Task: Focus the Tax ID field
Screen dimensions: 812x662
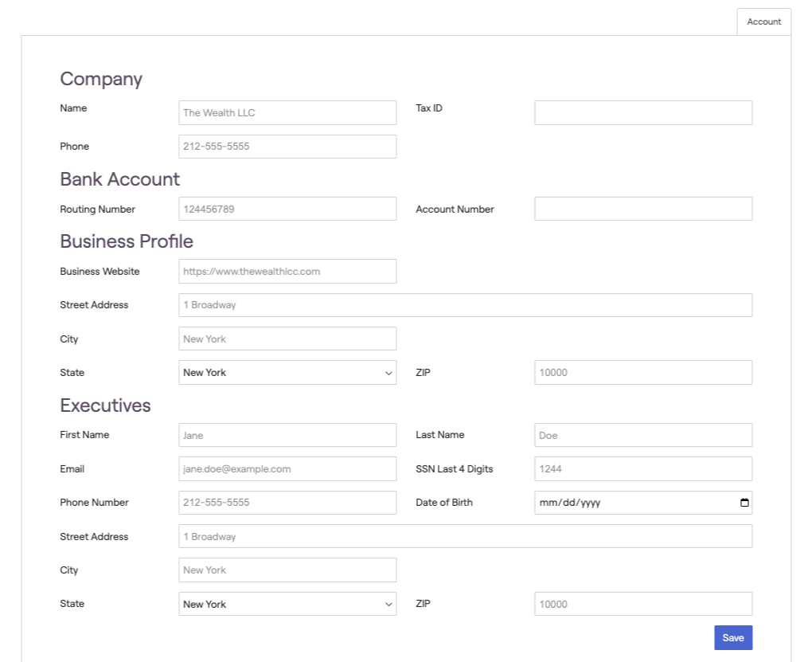Action: 642,112
